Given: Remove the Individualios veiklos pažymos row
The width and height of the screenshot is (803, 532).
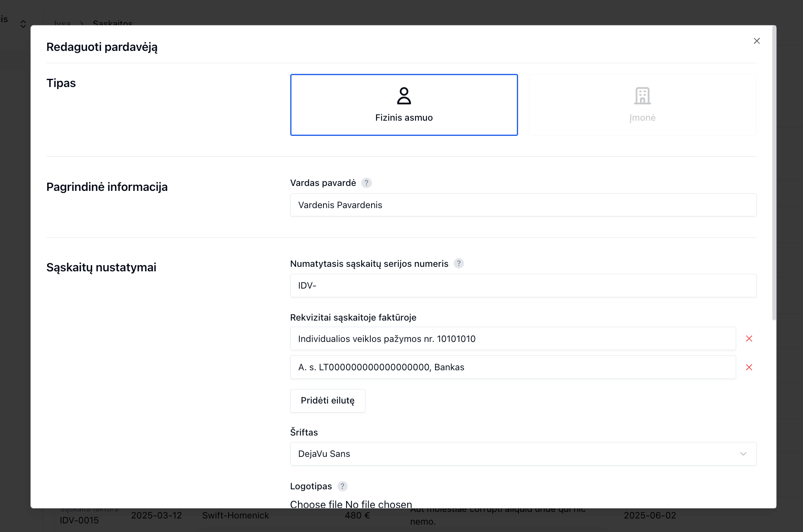Looking at the screenshot, I should (749, 339).
